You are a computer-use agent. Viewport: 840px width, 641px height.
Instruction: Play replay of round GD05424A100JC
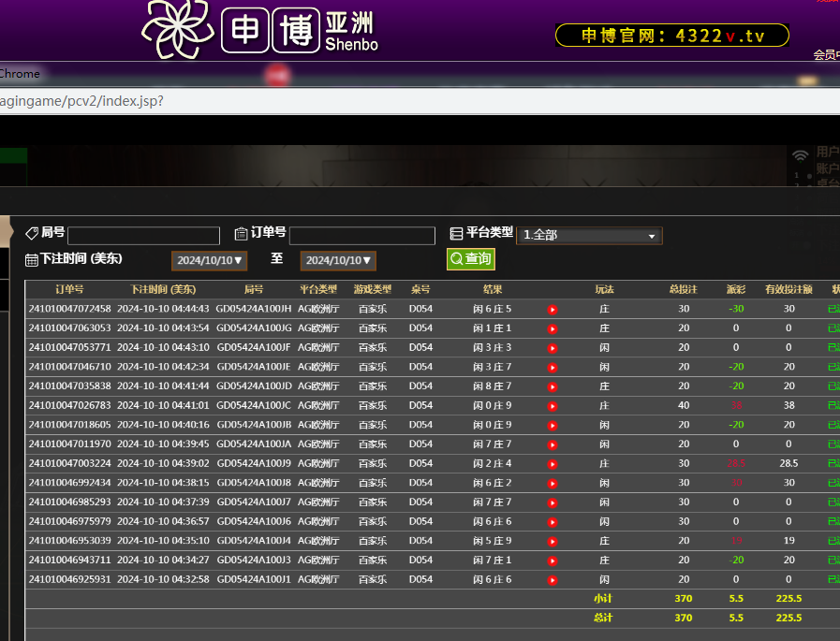point(553,405)
